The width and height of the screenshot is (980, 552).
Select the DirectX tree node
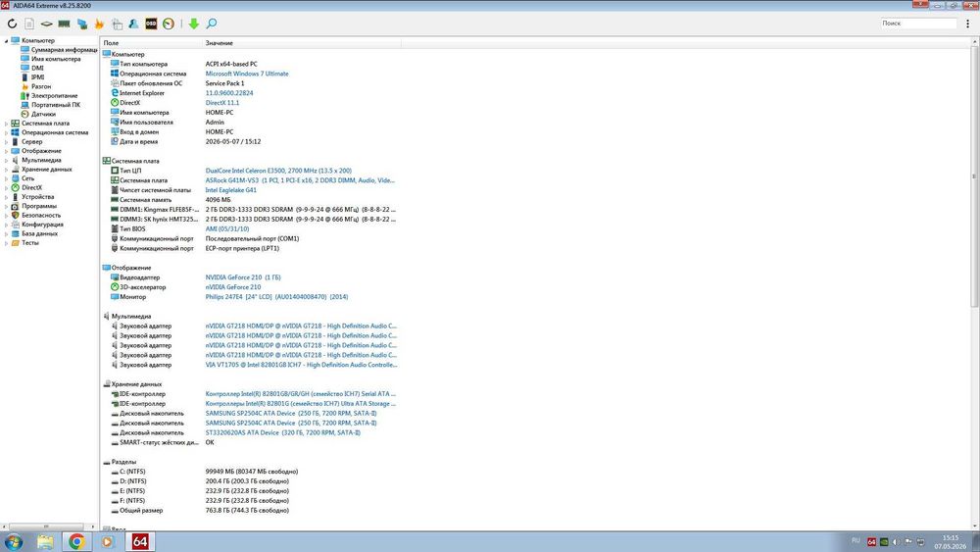(32, 187)
